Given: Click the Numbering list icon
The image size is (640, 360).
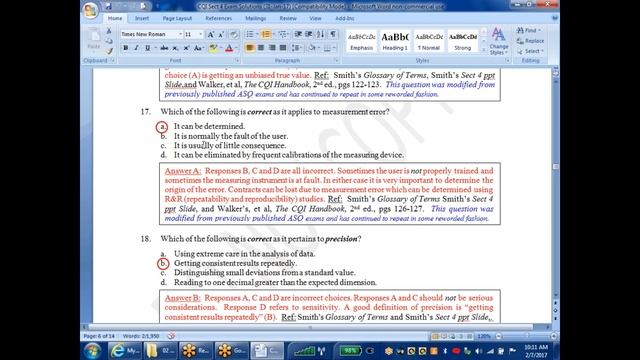Looking at the screenshot, I should tap(267, 34).
